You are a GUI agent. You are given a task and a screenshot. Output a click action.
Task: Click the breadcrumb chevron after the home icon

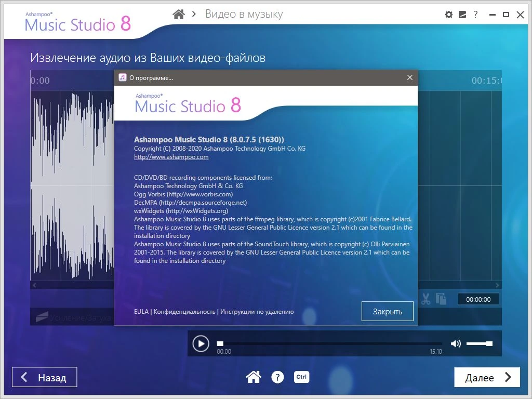click(x=194, y=14)
